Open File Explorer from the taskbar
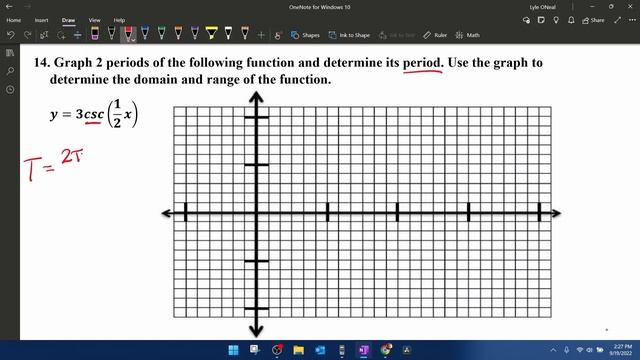The width and height of the screenshot is (640, 360). (298, 350)
